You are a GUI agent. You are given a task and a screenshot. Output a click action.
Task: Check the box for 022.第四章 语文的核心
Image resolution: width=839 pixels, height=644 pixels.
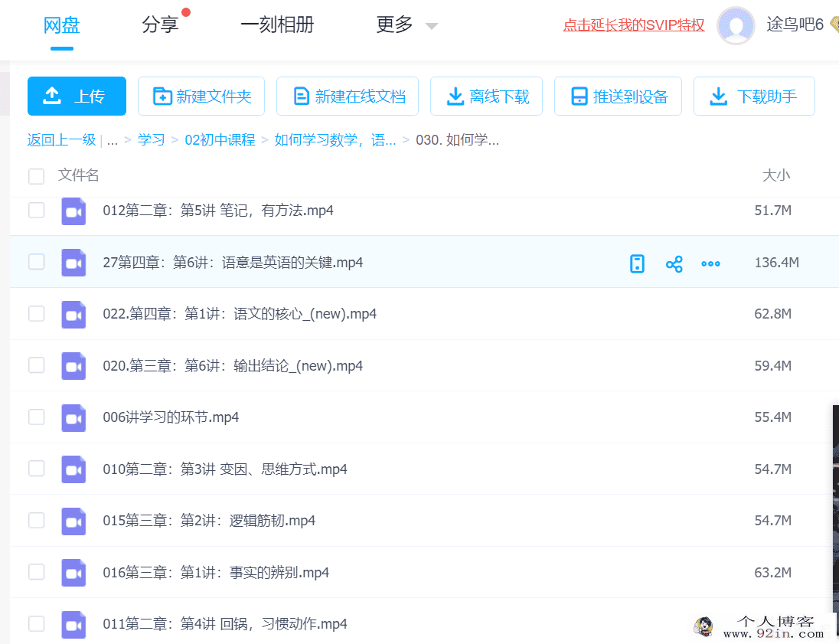coord(37,313)
